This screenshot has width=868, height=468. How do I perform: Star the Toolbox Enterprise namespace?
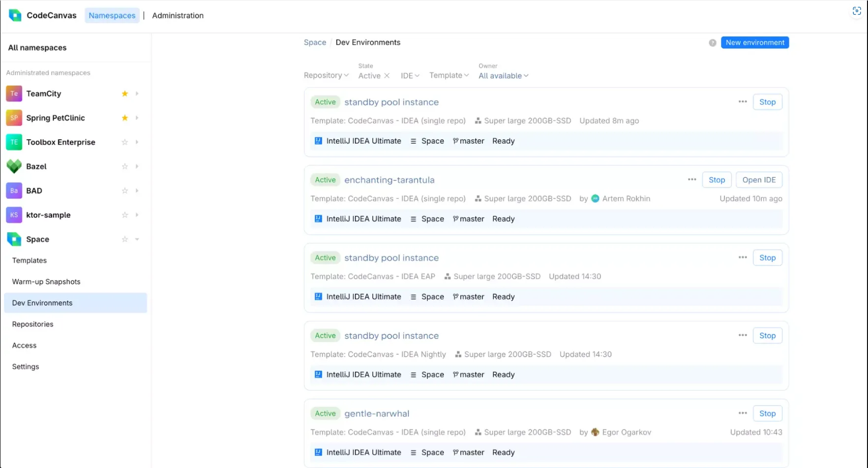click(x=125, y=142)
